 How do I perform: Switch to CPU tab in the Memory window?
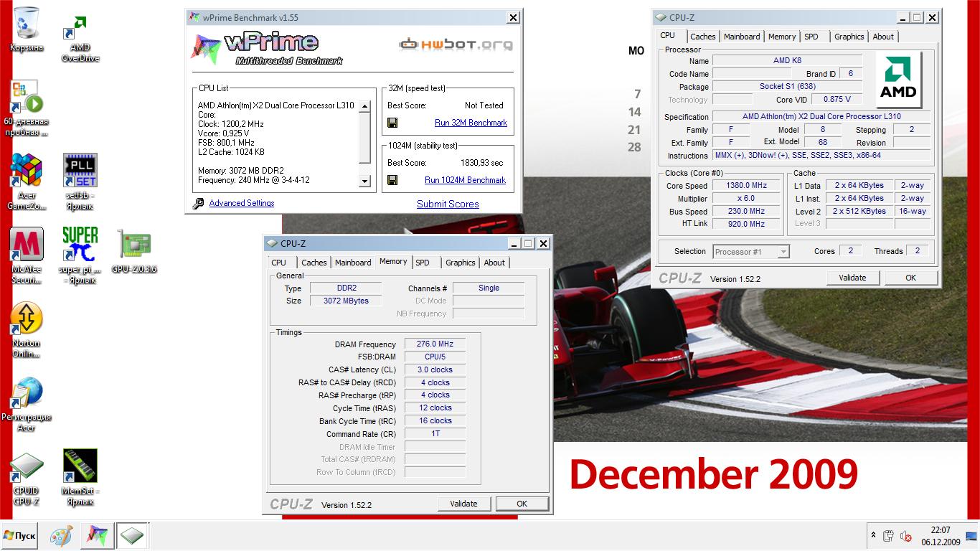[279, 263]
